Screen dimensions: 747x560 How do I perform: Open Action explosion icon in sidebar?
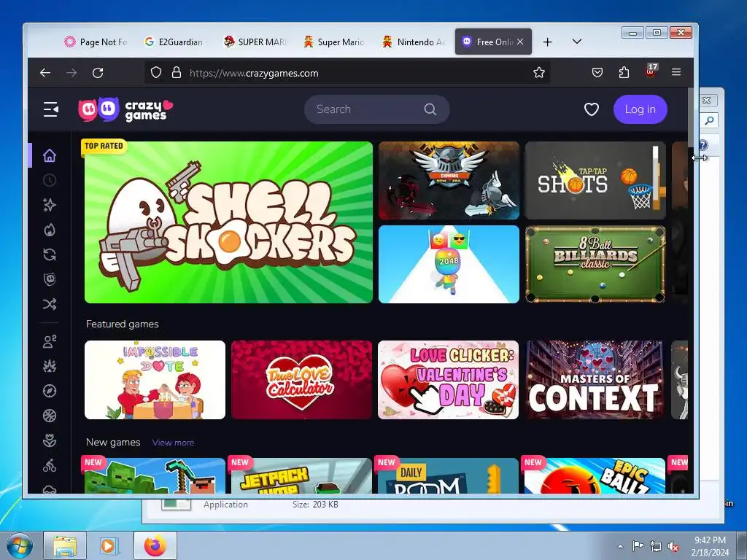(50, 366)
